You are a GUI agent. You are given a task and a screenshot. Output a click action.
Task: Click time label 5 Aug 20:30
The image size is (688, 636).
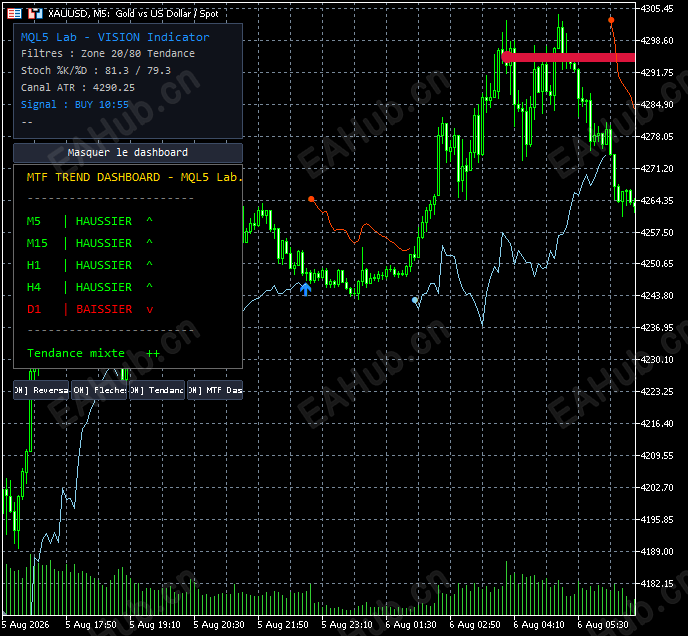(x=219, y=624)
